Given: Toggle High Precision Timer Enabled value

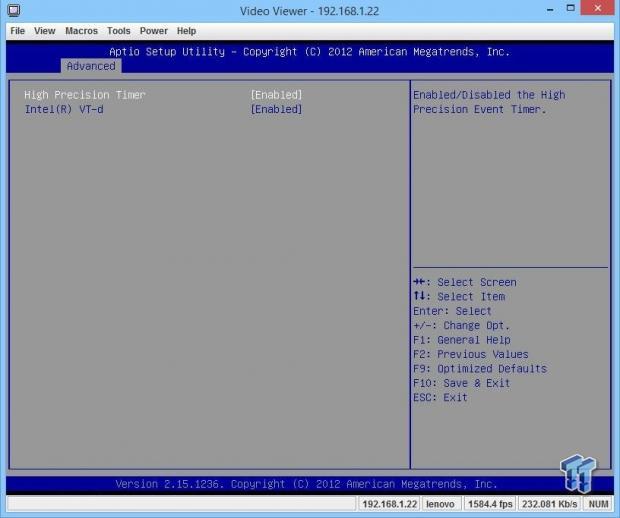Looking at the screenshot, I should pos(276,95).
